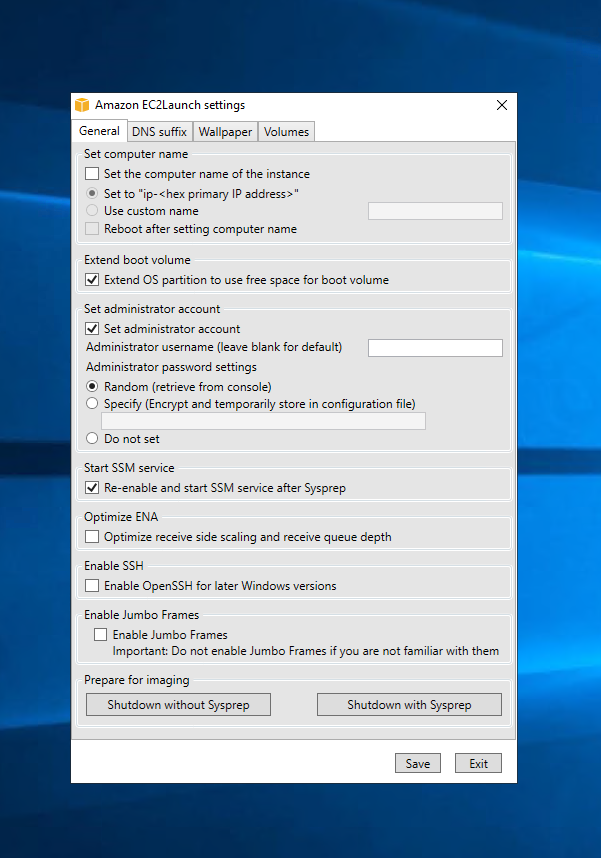Select Set to ip-hex primary IP address option

(x=92, y=194)
